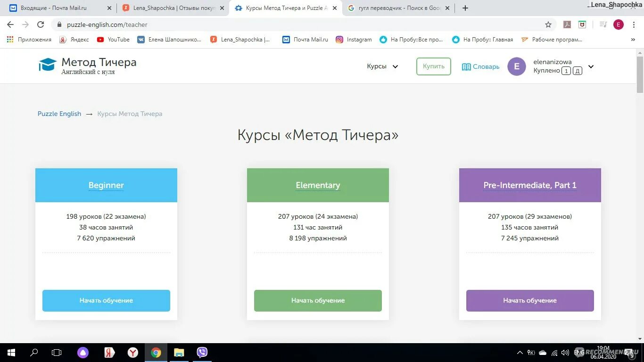This screenshot has width=644, height=362.
Task: Close the Входящие Mail.ru tab
Action: point(109,8)
